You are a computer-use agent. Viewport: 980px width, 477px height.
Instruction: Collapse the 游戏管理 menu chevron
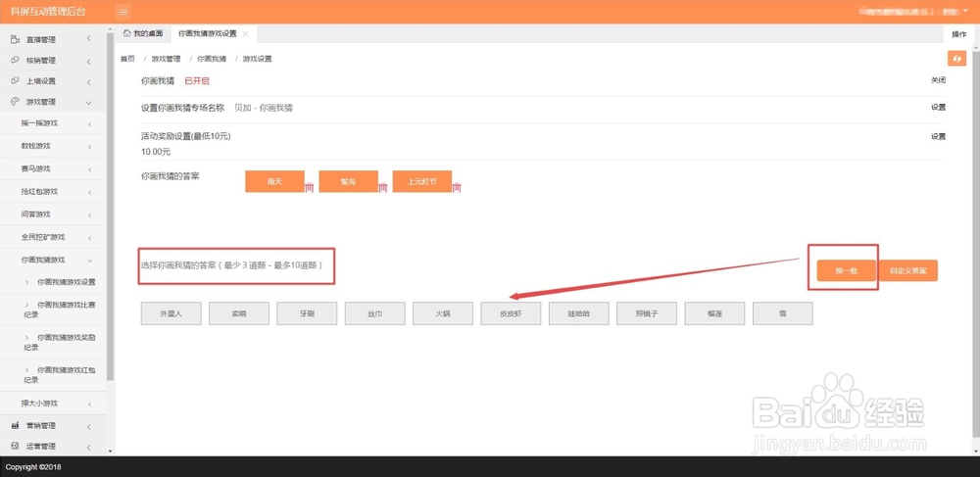(x=89, y=103)
